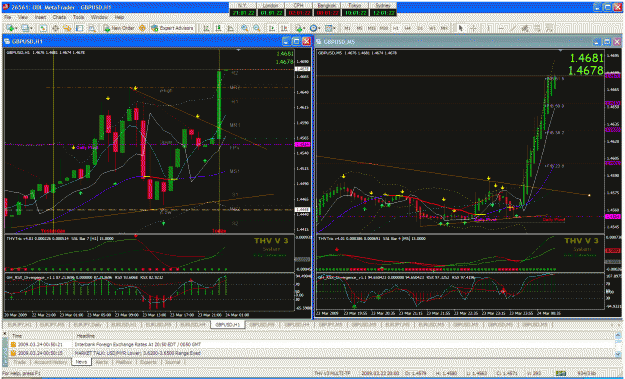Select the Equidistant Channel tool
The height and width of the screenshot is (379, 625).
[x=525, y=28]
